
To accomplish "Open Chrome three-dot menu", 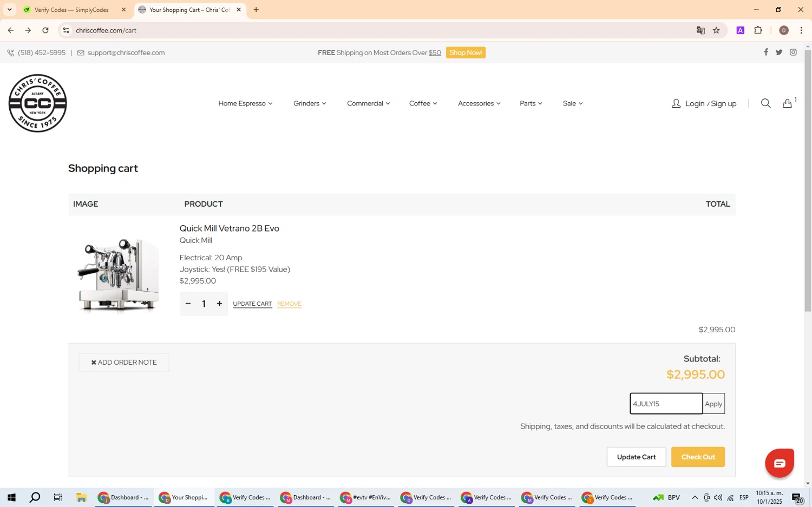I will [801, 30].
